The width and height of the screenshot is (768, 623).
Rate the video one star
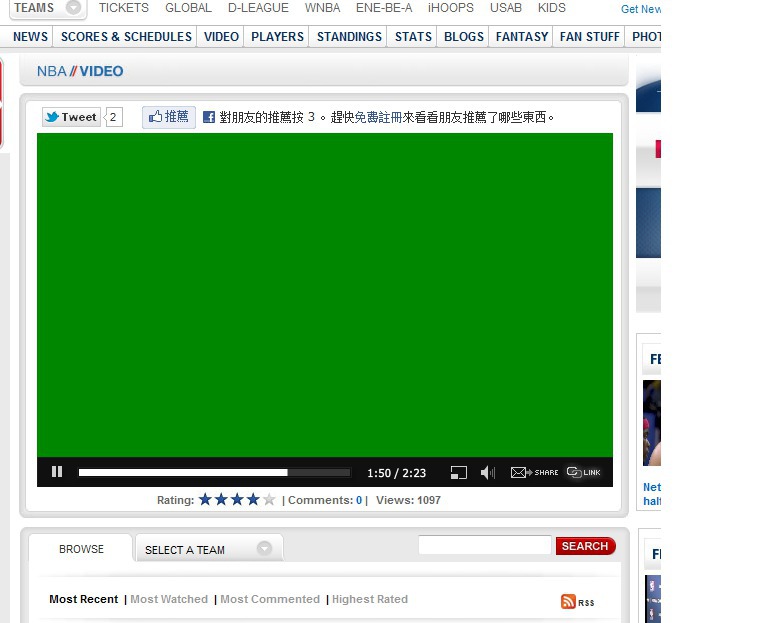(x=205, y=500)
